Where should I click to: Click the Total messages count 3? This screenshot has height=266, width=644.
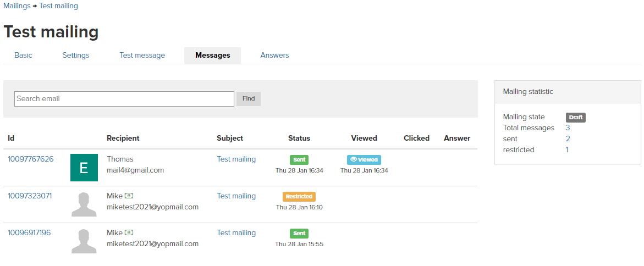pos(568,128)
